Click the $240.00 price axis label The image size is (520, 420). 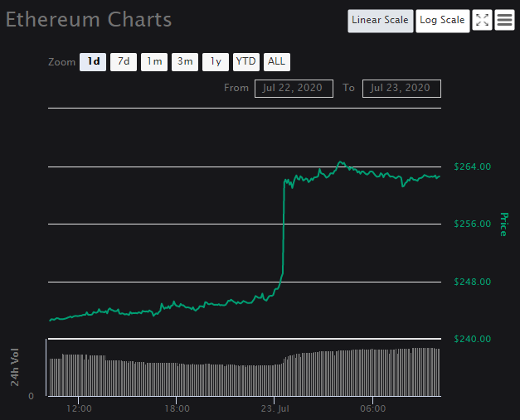tap(472, 339)
